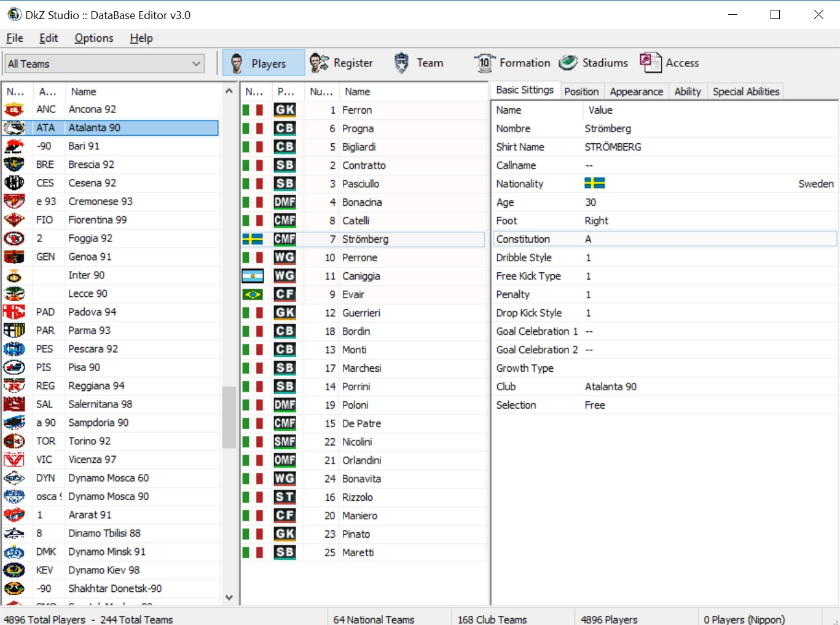Viewport: 840px width, 625px height.
Task: Click the team list scroll-up arrow
Action: pyautogui.click(x=229, y=91)
